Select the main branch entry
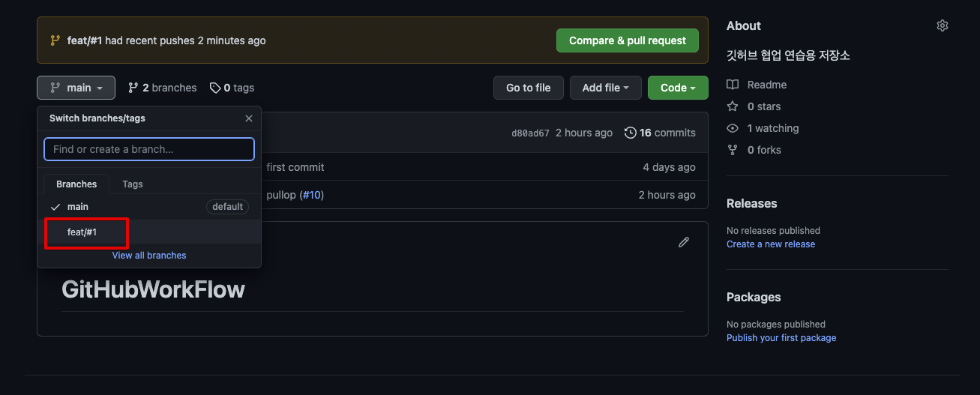 click(x=149, y=207)
